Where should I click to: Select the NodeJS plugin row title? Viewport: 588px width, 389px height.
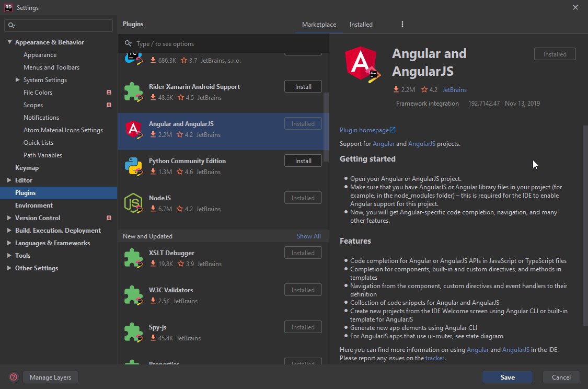click(160, 198)
